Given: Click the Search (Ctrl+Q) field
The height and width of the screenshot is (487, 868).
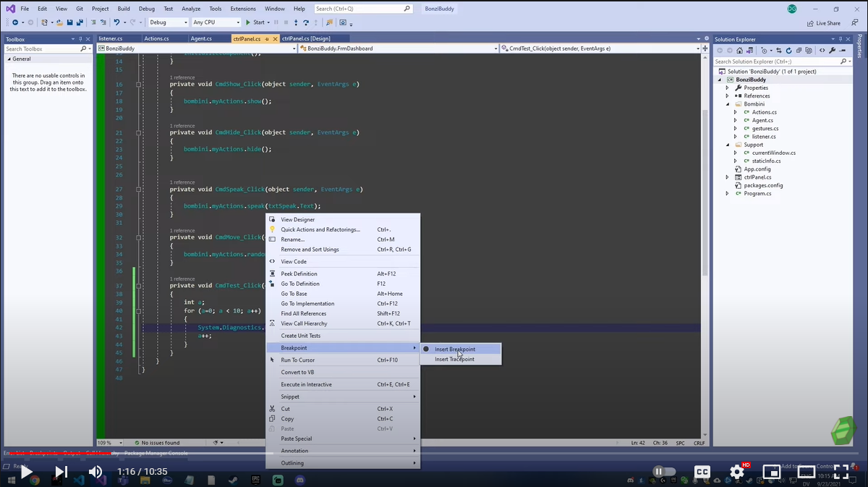Looking at the screenshot, I should coord(365,9).
